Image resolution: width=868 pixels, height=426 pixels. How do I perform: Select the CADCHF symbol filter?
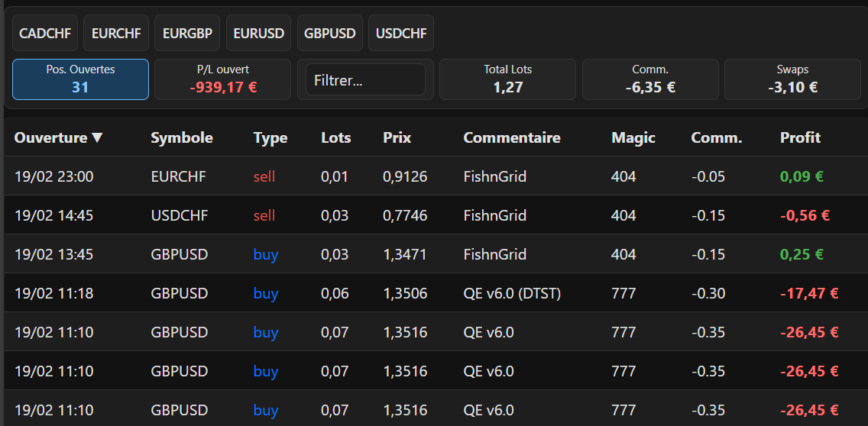45,34
